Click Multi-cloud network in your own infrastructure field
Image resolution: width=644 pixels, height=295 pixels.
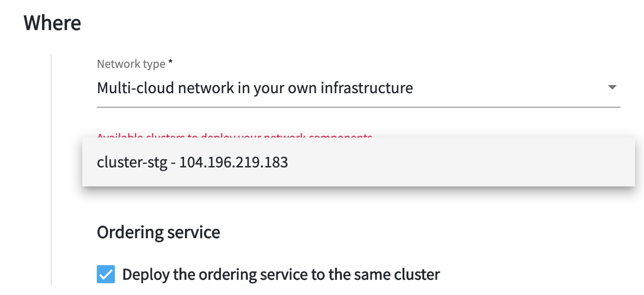click(x=359, y=88)
